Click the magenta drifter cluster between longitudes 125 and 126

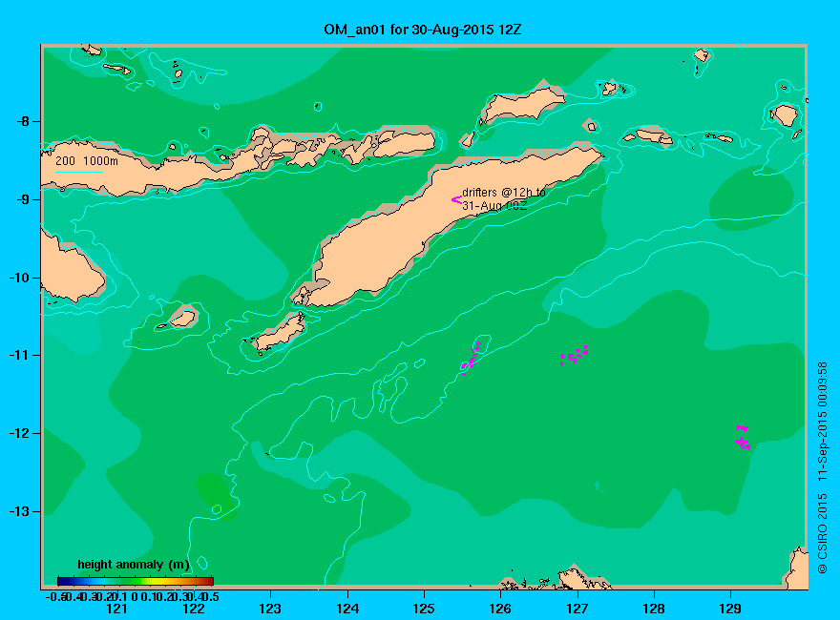click(471, 359)
